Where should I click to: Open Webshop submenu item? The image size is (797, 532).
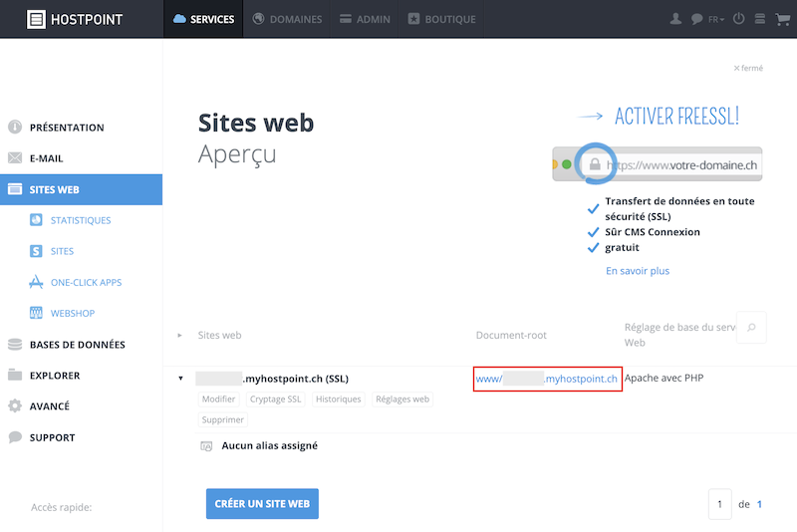coord(72,314)
